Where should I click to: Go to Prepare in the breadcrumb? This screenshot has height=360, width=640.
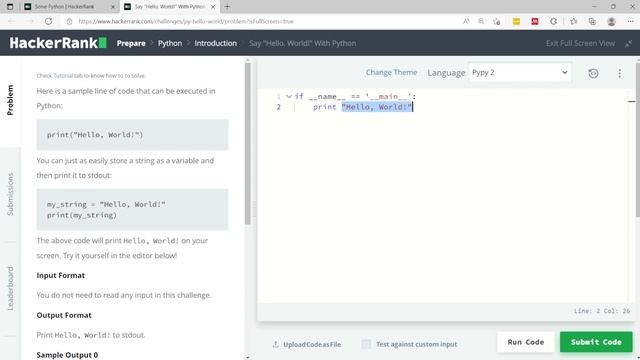click(x=131, y=43)
